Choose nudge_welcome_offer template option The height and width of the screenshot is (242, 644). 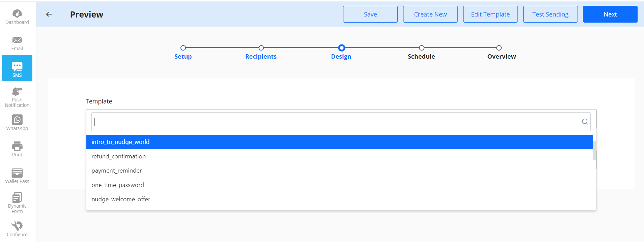pyautogui.click(x=340, y=199)
